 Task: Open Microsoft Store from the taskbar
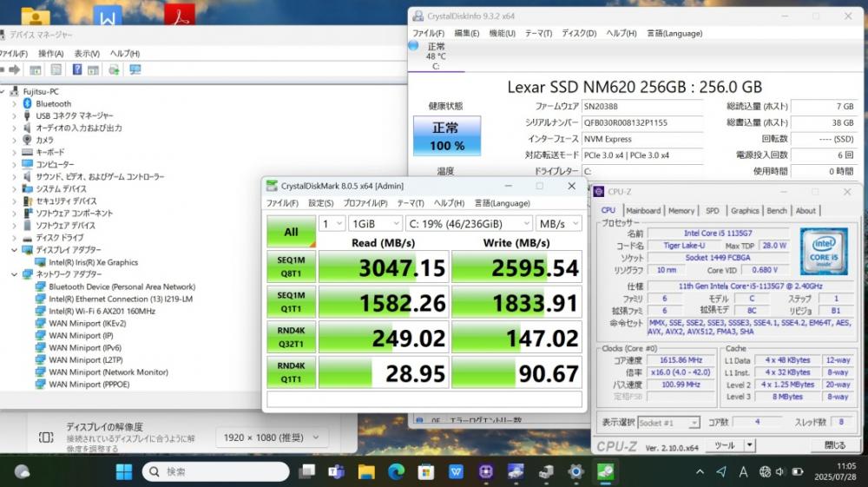(425, 471)
